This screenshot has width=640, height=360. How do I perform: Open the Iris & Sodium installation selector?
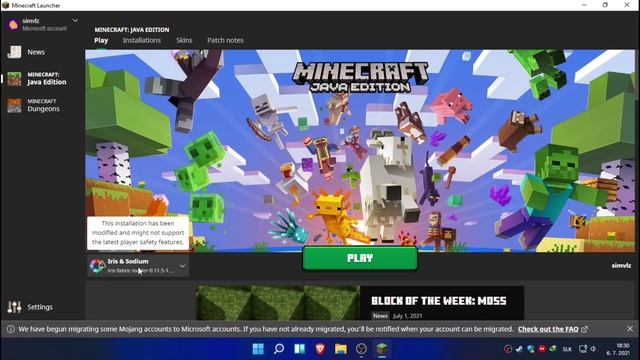point(138,266)
